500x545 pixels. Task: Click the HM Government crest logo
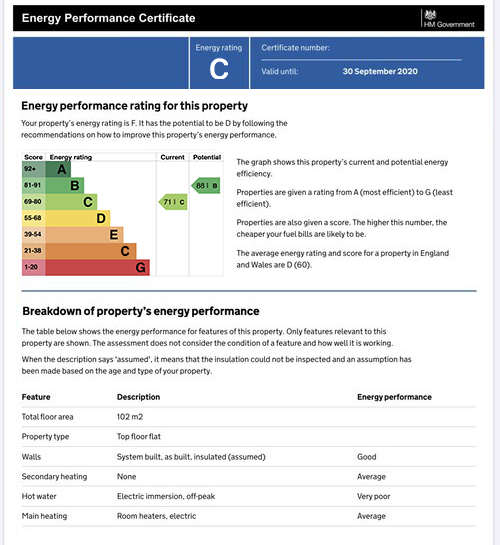pyautogui.click(x=430, y=15)
